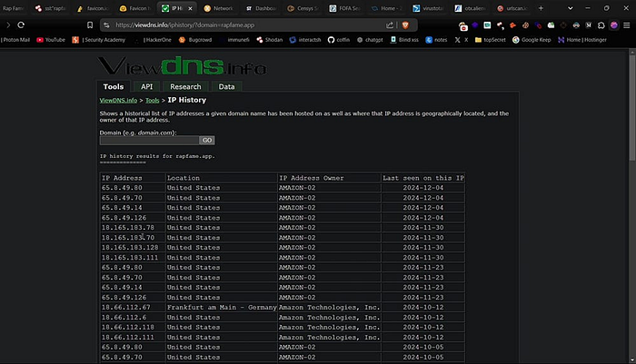This screenshot has width=636, height=364.
Task: Open the topSecret bookmarks folder
Action: pos(491,40)
